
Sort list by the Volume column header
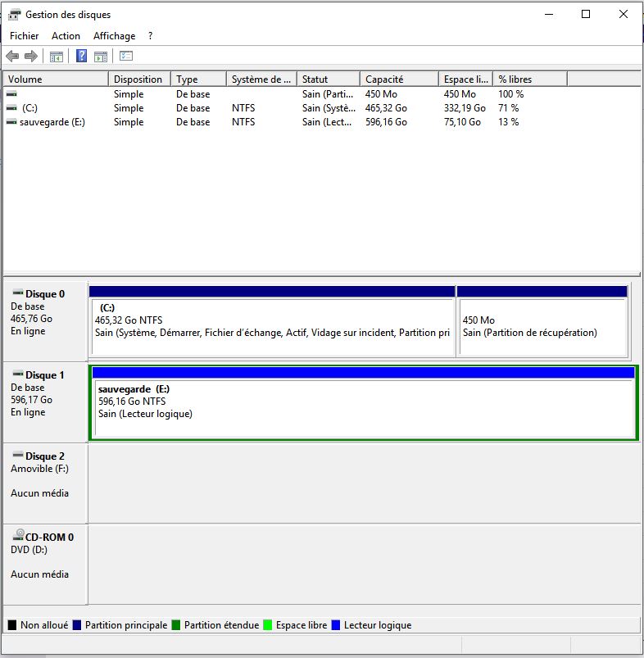pos(55,79)
